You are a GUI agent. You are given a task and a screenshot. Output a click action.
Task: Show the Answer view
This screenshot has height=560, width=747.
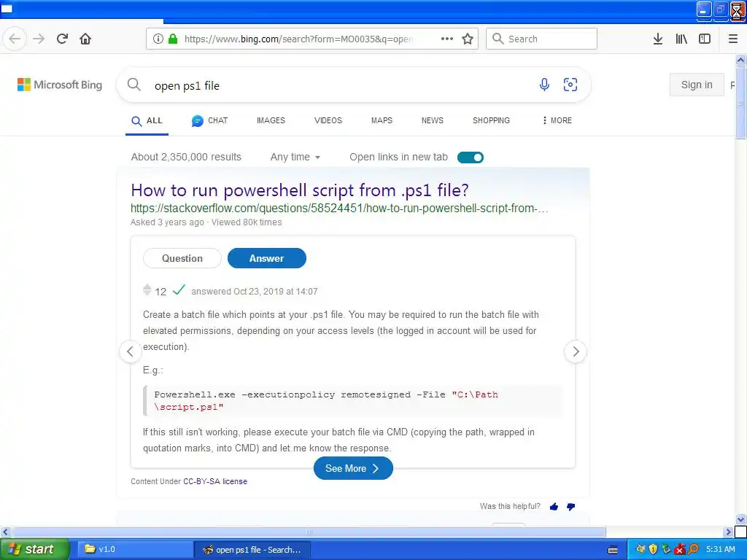[267, 258]
